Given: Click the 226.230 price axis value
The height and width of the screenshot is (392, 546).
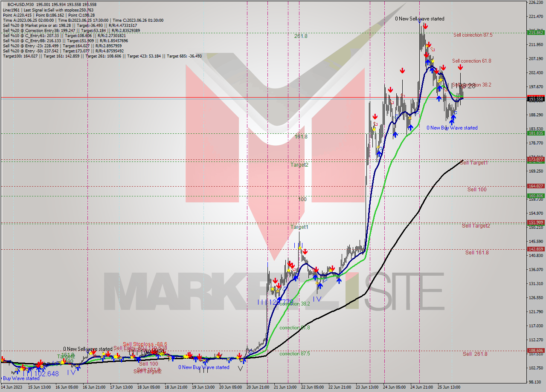Looking at the screenshot, I should [x=536, y=3].
